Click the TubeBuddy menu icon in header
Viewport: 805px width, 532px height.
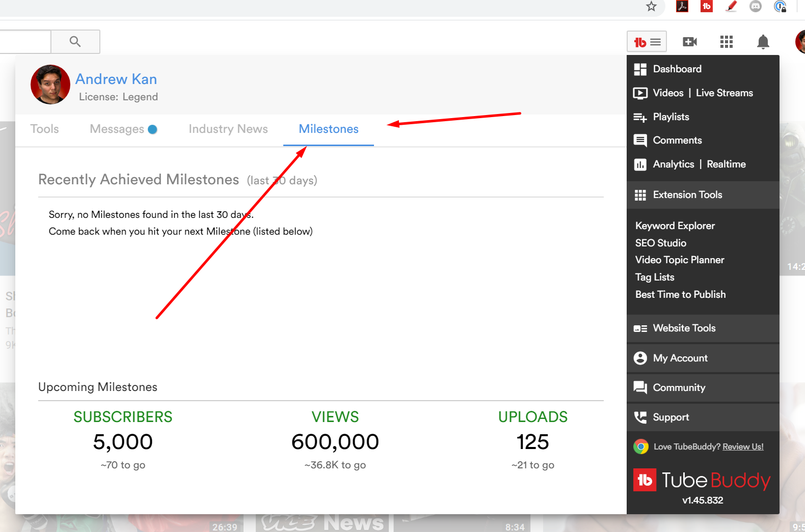647,42
